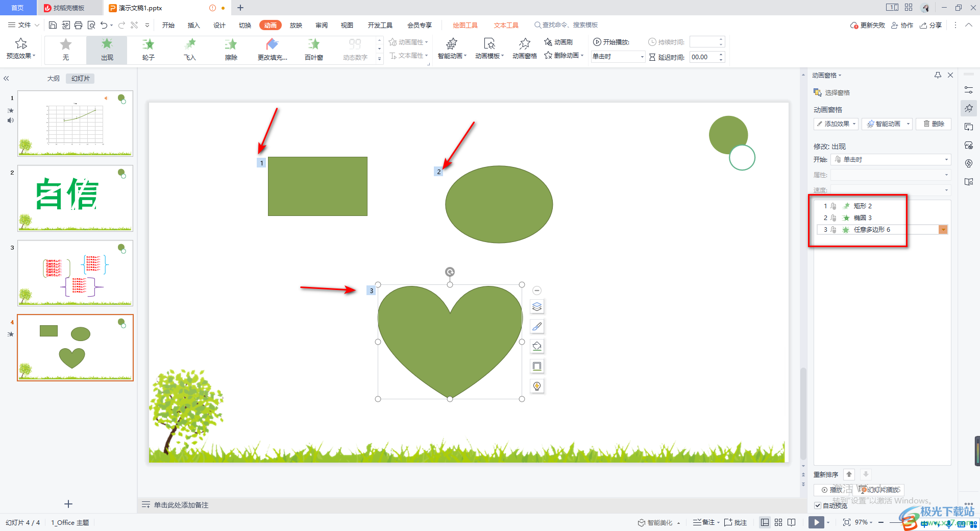Screen dimensions: 980x531
Task: Open Print Preview icon in quick toolbar
Action: (x=91, y=25)
